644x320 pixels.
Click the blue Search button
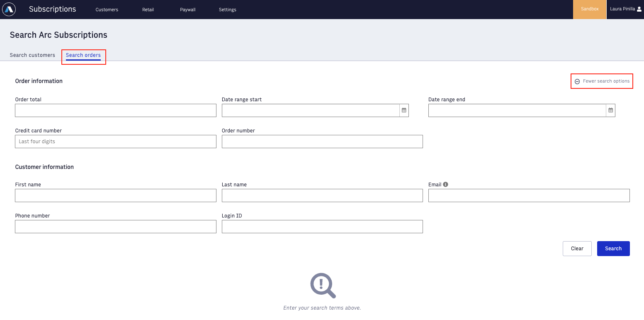[613, 249]
